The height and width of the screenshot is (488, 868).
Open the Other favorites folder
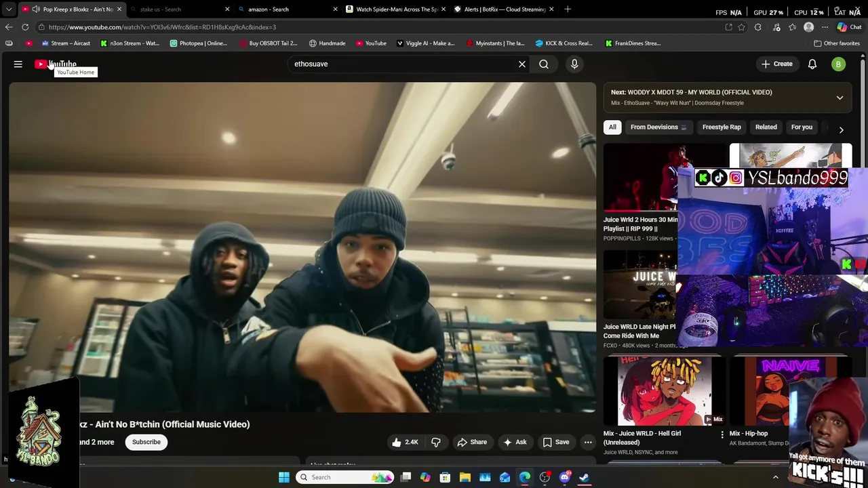(x=837, y=43)
